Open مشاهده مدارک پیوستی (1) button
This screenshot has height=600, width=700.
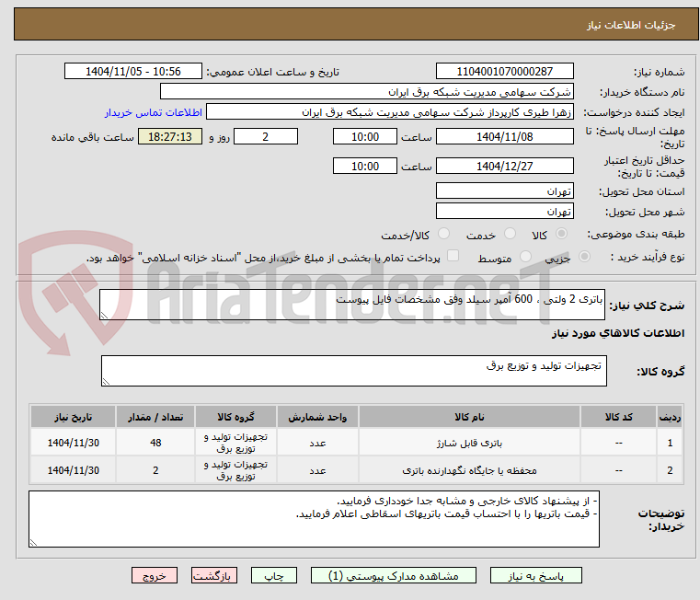[394, 575]
